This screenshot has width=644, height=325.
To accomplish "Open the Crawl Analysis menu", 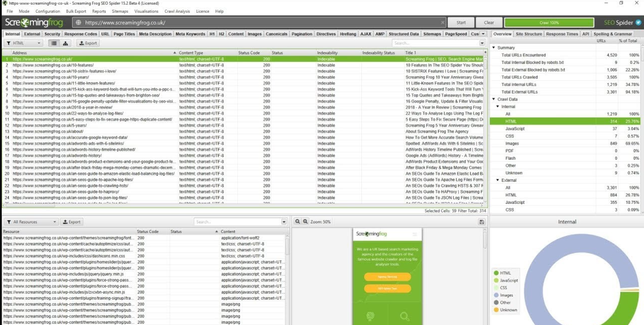I will [177, 11].
